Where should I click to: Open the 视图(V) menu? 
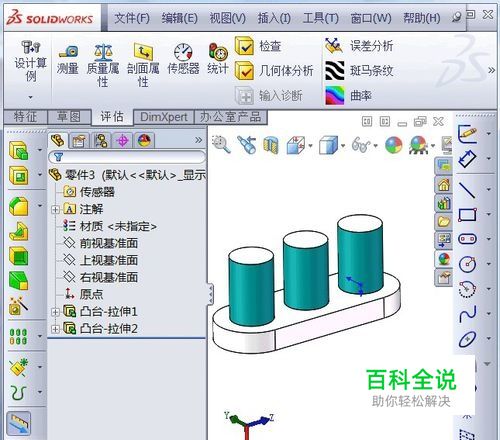pos(227,18)
